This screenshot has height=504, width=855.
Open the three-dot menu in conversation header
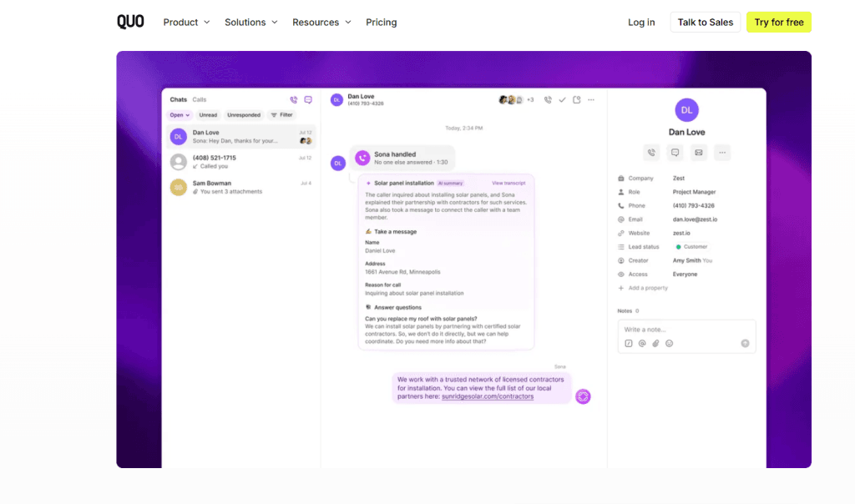pos(591,99)
